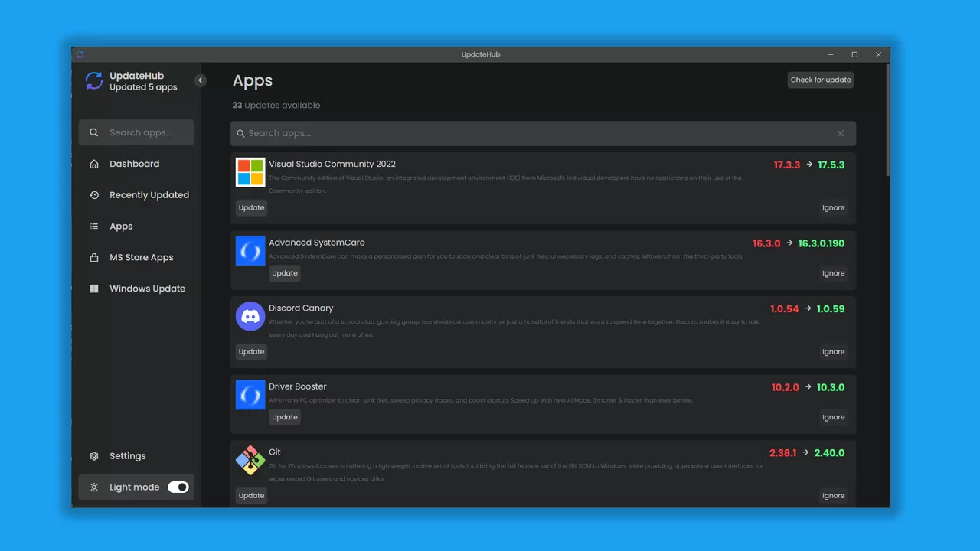980x551 pixels.
Task: Click the Recently Updated clock icon
Action: tap(93, 195)
